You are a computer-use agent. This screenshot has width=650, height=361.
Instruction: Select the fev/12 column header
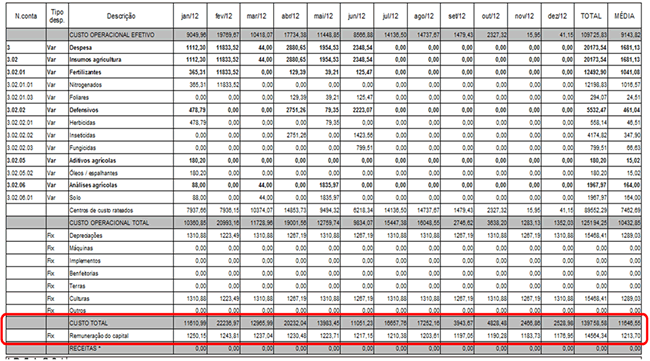tap(224, 16)
